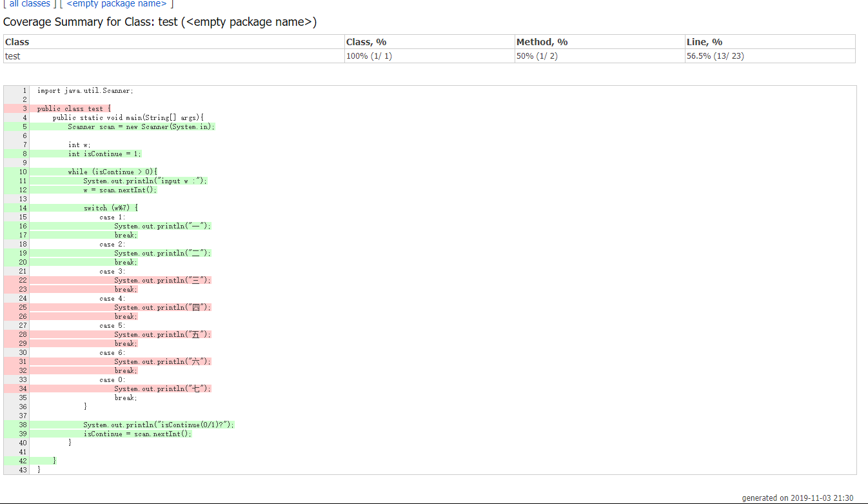Click the "int w;" declaration line
The height and width of the screenshot is (504, 868).
click(79, 145)
